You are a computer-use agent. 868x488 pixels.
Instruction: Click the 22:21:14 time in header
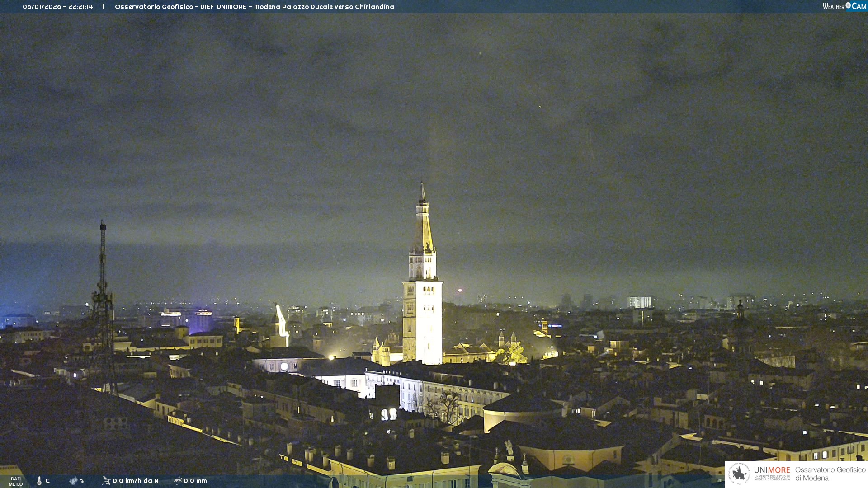click(x=80, y=7)
